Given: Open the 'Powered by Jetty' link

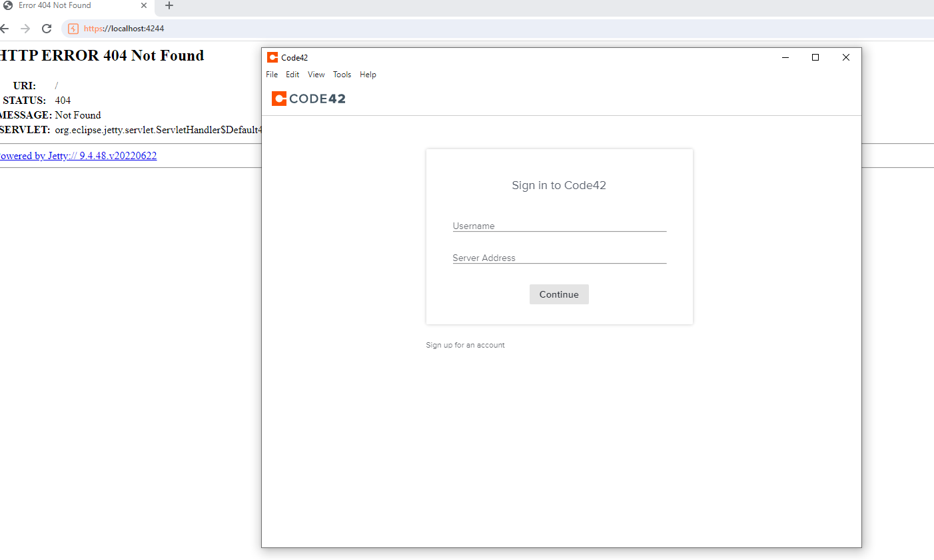Looking at the screenshot, I should click(x=78, y=156).
